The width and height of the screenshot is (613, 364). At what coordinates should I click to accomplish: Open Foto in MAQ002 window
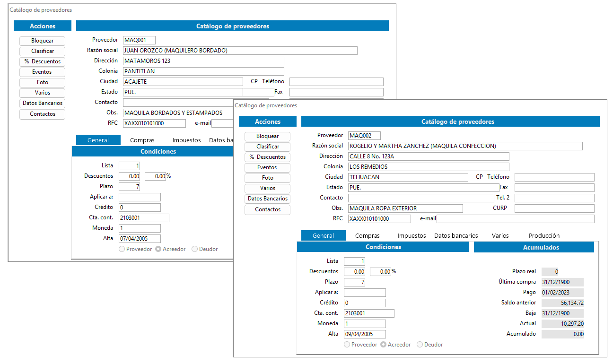coord(267,178)
